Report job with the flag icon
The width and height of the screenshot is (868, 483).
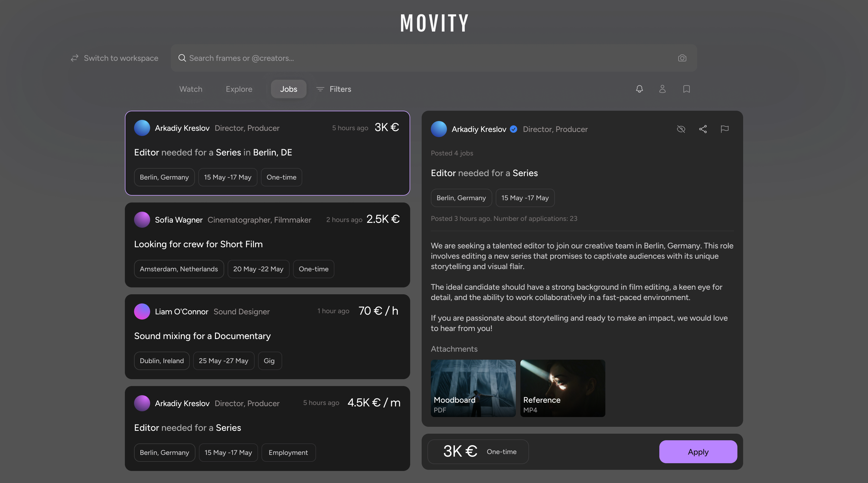pos(724,129)
